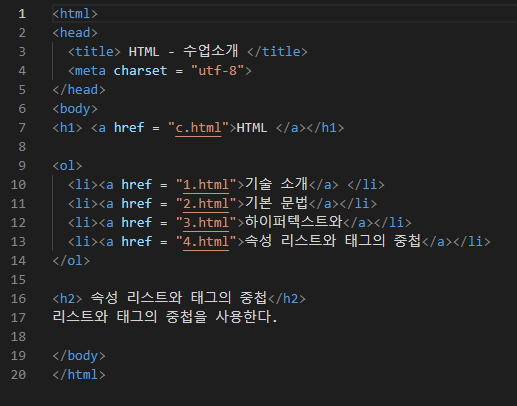Click the closing </ol> tag
This screenshot has height=406, width=517.
[x=71, y=261]
